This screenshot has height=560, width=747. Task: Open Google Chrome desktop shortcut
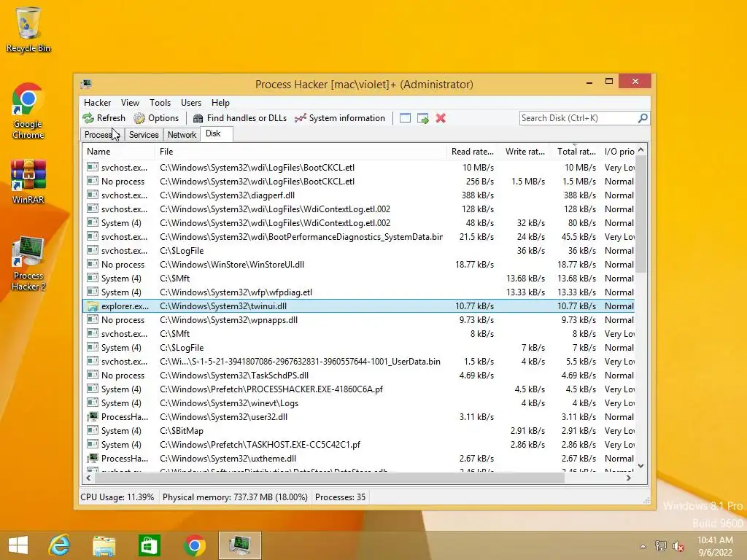(x=28, y=112)
